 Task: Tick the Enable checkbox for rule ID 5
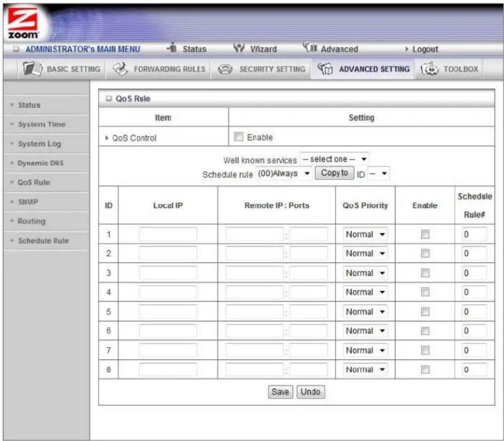(x=425, y=311)
